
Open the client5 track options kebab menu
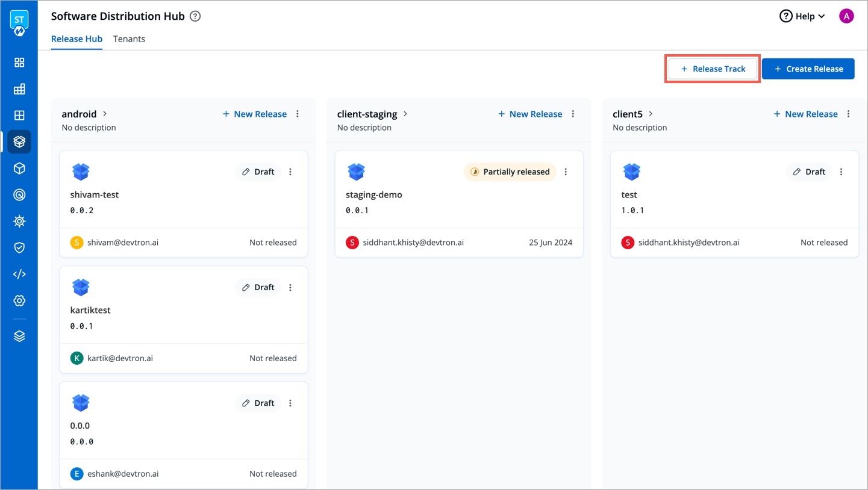pos(849,114)
